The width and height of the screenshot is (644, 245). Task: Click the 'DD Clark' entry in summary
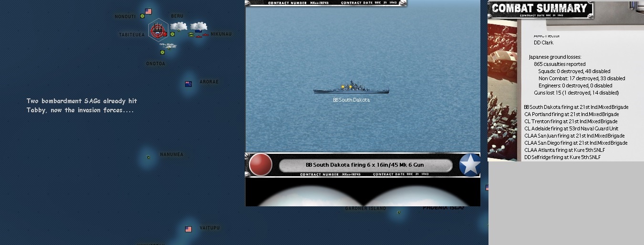coord(543,43)
